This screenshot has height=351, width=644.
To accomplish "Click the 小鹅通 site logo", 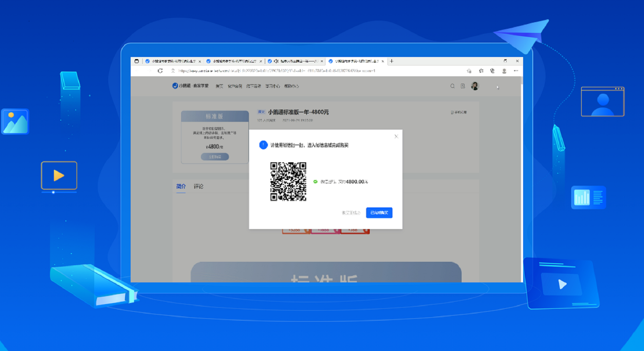I will [190, 86].
